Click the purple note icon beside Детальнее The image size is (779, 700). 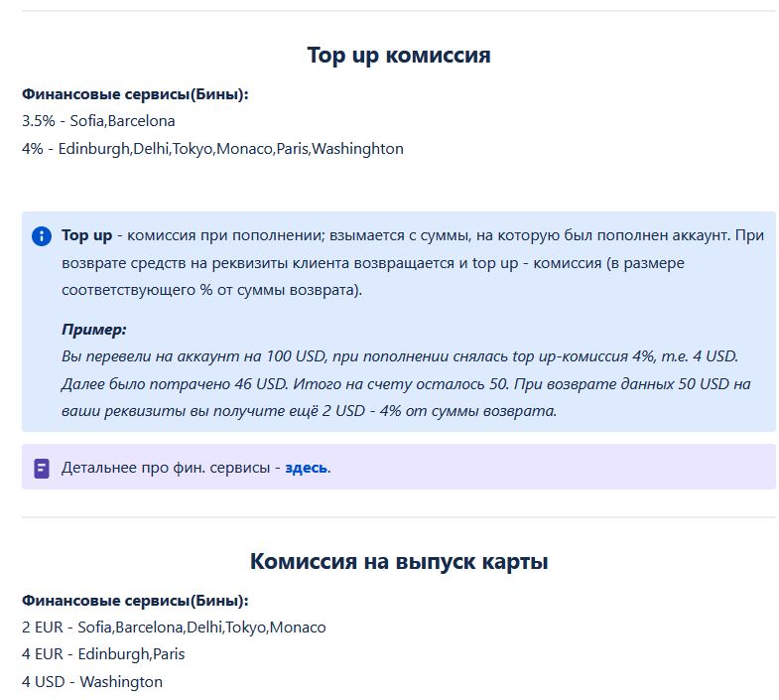(42, 468)
